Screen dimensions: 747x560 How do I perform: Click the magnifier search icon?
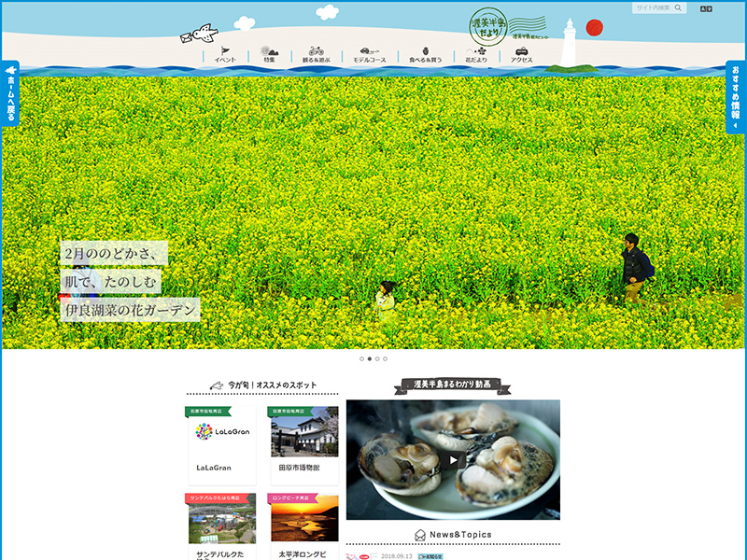pos(678,7)
